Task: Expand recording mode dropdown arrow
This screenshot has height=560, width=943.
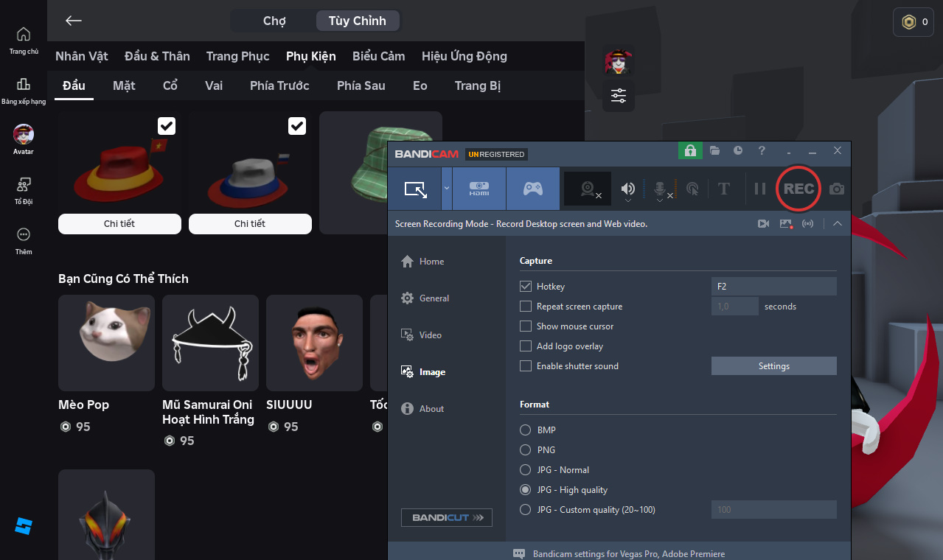Action: pos(446,188)
